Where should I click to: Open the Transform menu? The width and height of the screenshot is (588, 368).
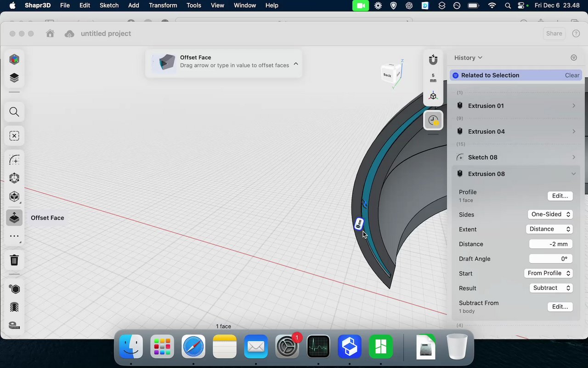click(x=163, y=6)
